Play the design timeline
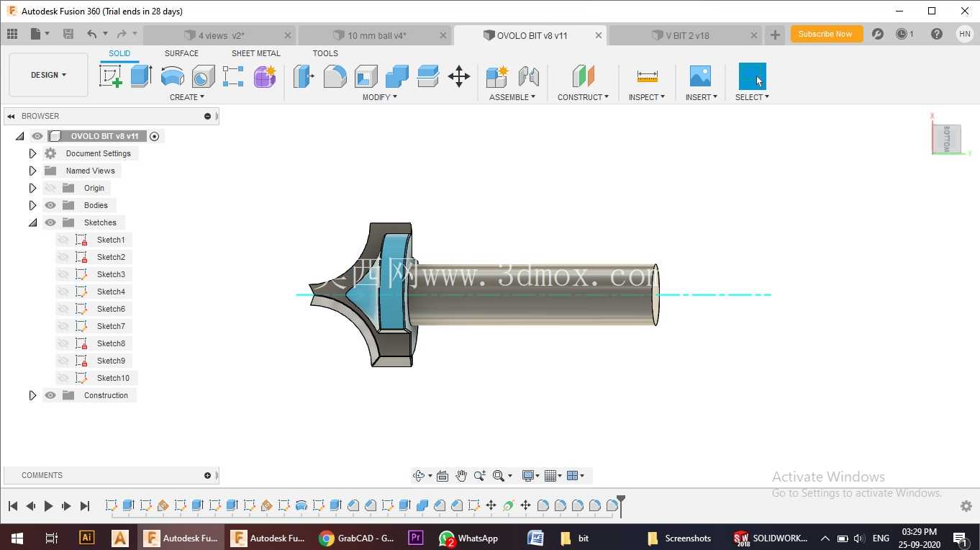980x550 pixels. point(48,506)
